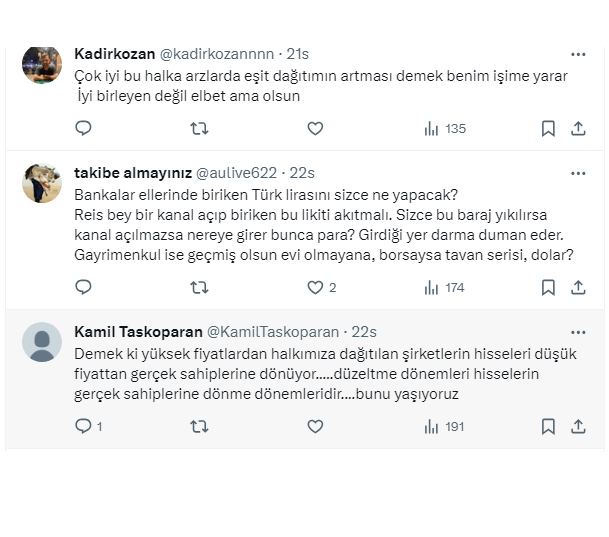609x537 pixels.
Task: View analytics showing 135 views
Action: (x=445, y=128)
